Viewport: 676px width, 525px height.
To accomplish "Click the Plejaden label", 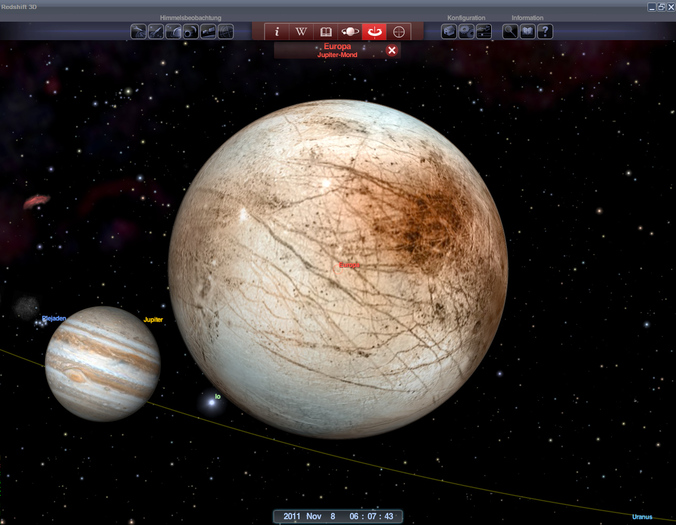I will click(x=53, y=320).
